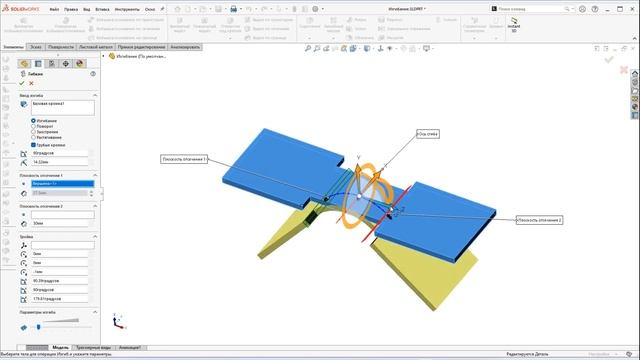Click the Zoom to Area icon
Viewport: 640px width, 360px height.
click(317, 49)
